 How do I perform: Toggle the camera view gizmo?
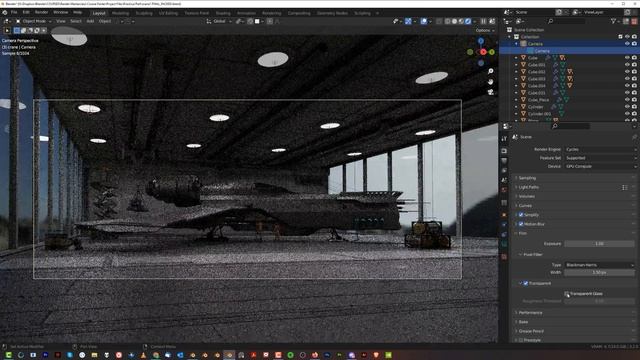[491, 92]
